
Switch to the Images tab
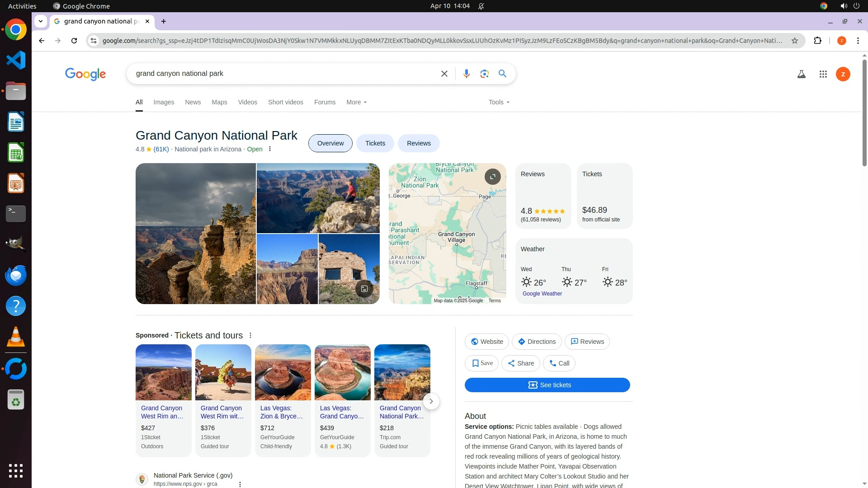point(163,102)
